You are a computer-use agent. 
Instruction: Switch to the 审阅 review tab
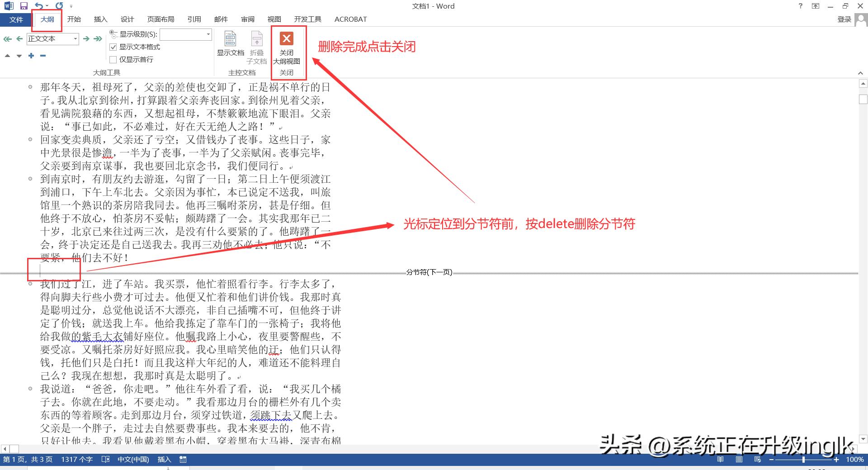tap(247, 19)
